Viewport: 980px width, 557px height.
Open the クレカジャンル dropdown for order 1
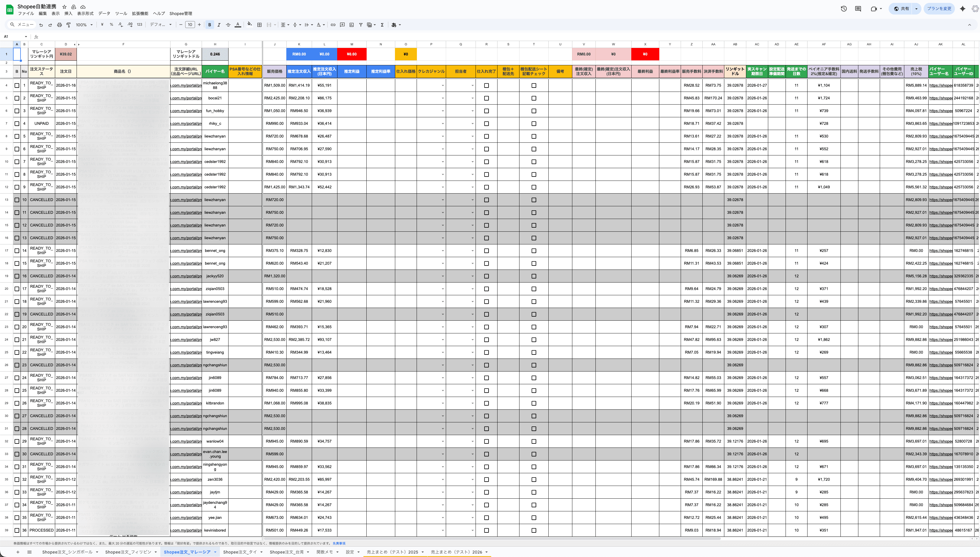pos(443,86)
